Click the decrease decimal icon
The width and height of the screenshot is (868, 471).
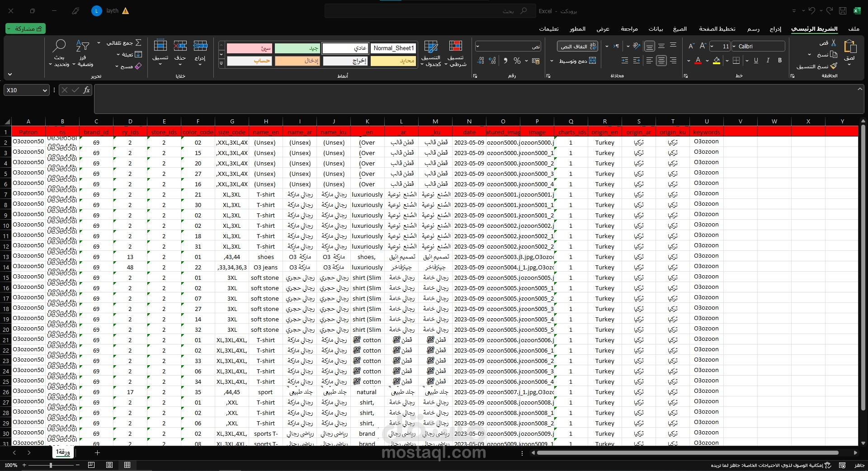coord(481,61)
